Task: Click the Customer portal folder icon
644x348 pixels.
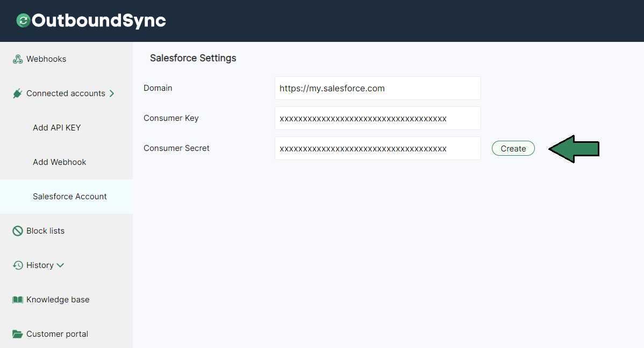Action: point(18,334)
